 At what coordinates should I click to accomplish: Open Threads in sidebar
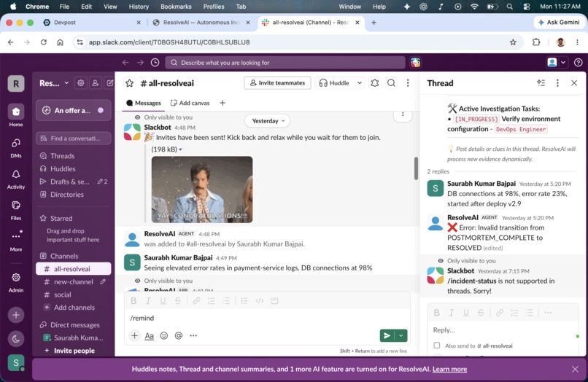62,156
